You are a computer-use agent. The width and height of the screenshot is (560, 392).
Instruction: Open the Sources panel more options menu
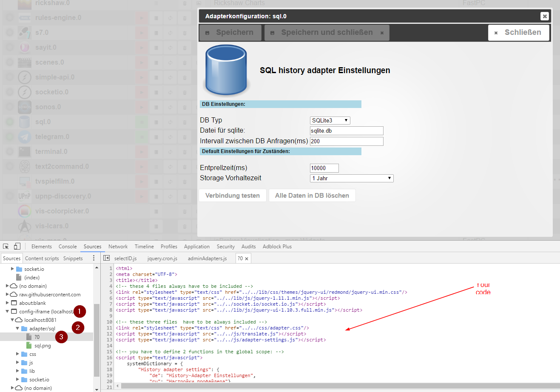[x=94, y=258]
